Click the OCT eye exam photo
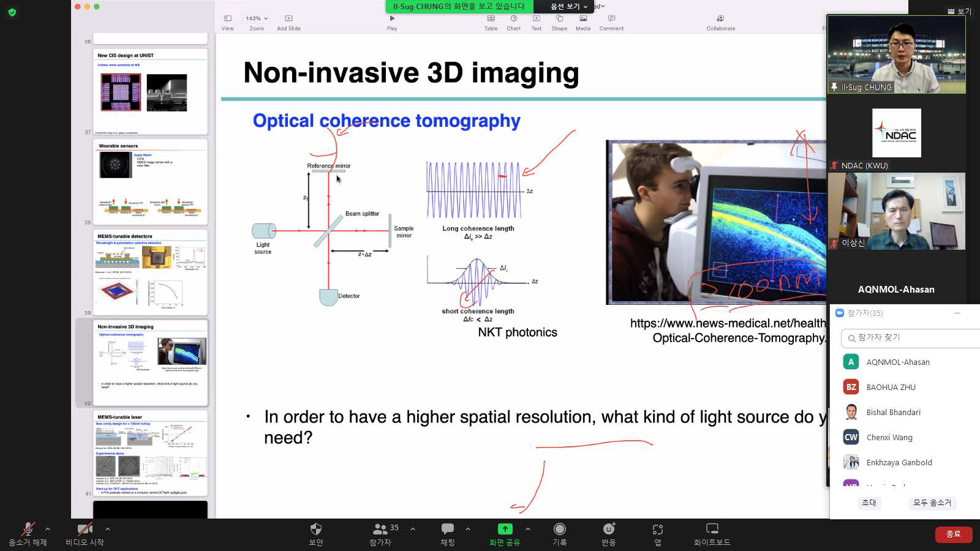The width and height of the screenshot is (980, 551). pyautogui.click(x=716, y=222)
